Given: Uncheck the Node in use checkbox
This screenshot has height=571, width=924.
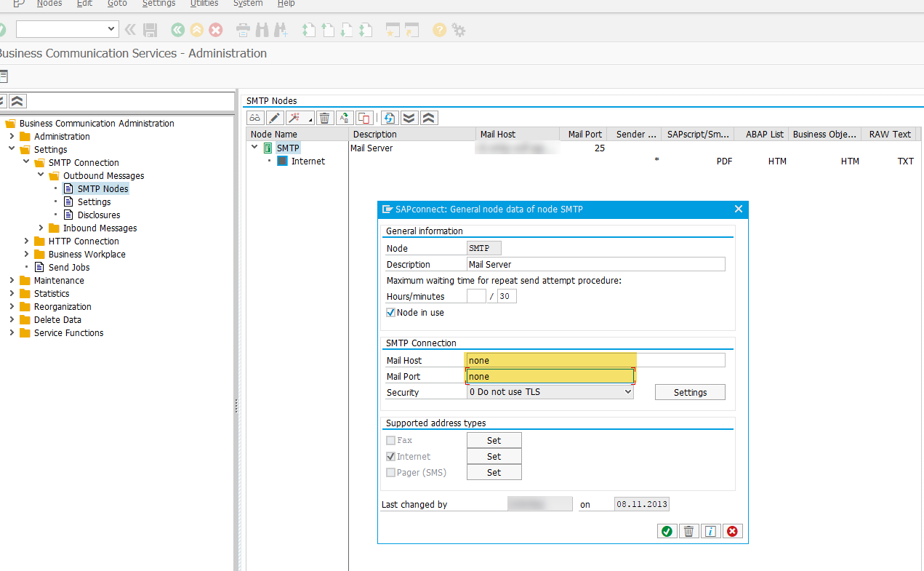Looking at the screenshot, I should [391, 313].
